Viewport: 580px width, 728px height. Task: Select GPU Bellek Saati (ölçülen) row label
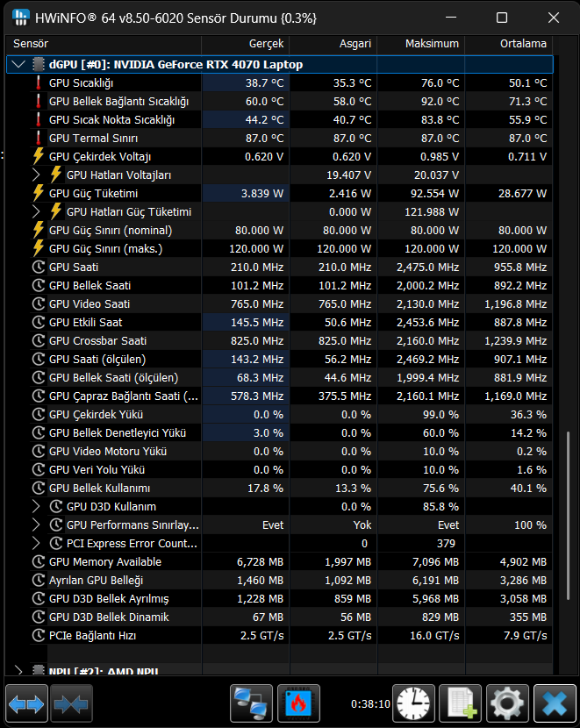(x=114, y=377)
